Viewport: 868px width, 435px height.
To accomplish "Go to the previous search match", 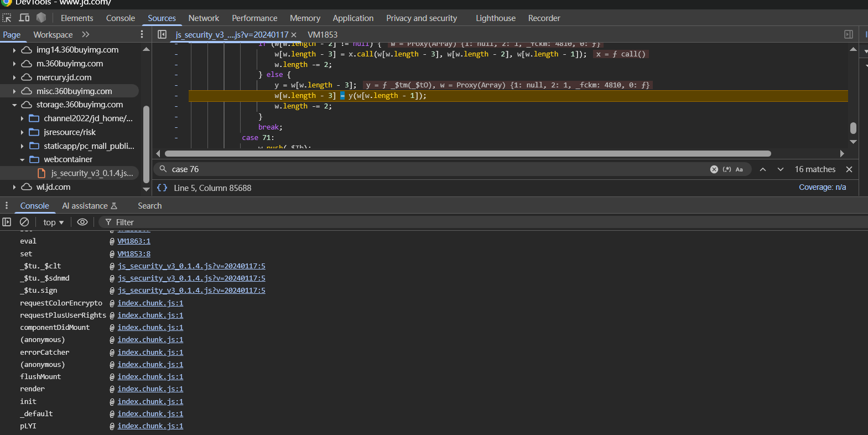I will (763, 169).
